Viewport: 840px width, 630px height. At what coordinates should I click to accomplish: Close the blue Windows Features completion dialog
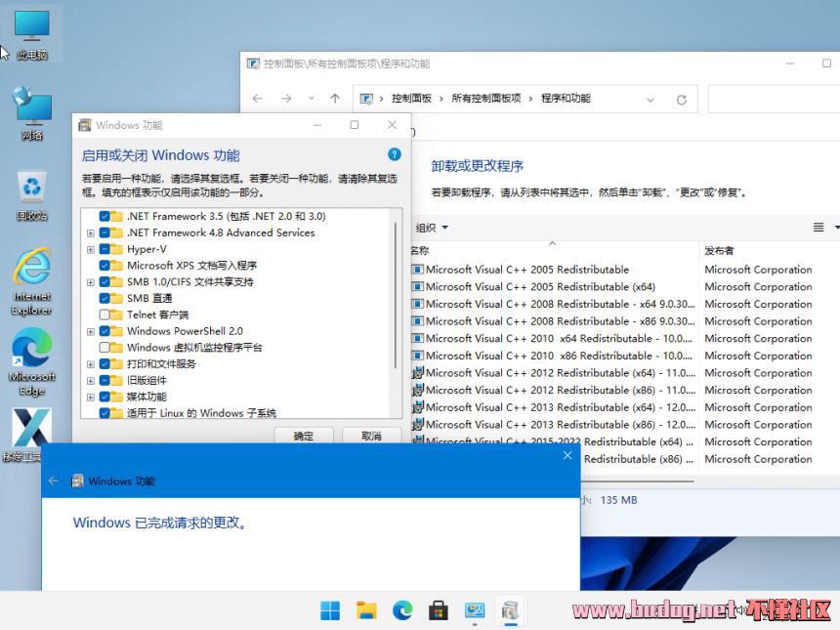coord(567,455)
